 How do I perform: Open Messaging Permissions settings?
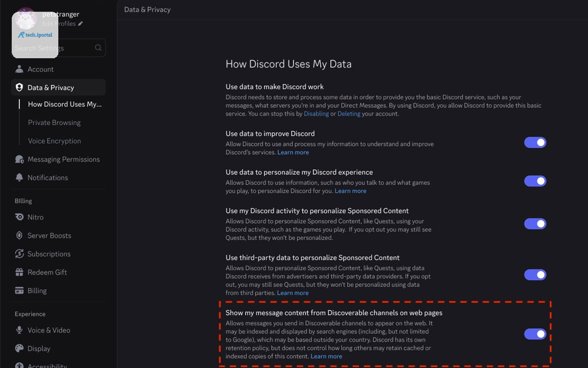[x=58, y=159]
